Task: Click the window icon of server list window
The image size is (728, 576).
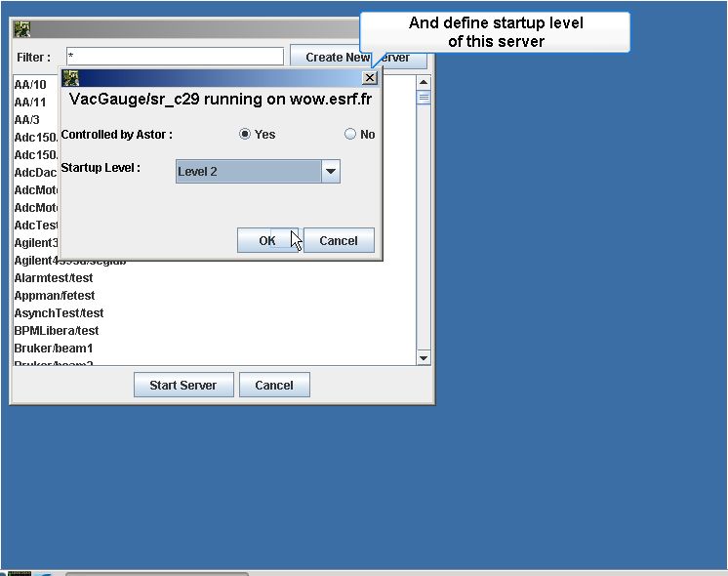Action: (21, 29)
